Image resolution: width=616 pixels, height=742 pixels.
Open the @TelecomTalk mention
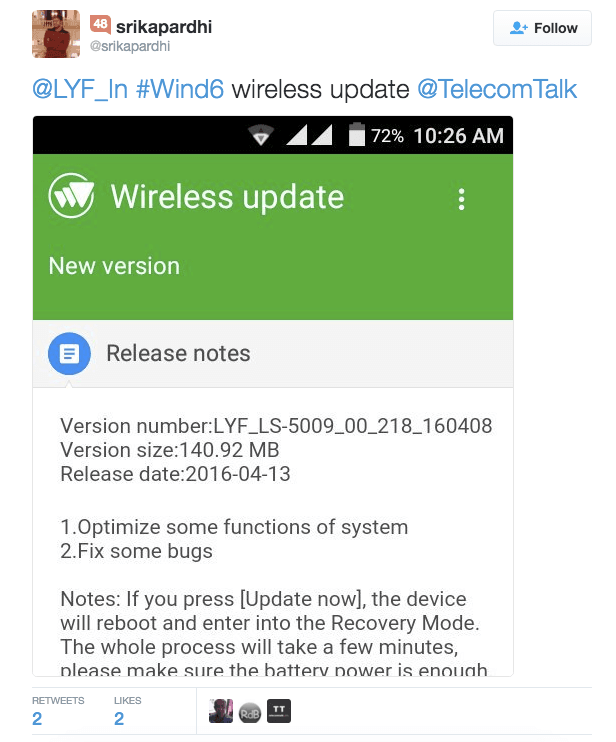(497, 89)
